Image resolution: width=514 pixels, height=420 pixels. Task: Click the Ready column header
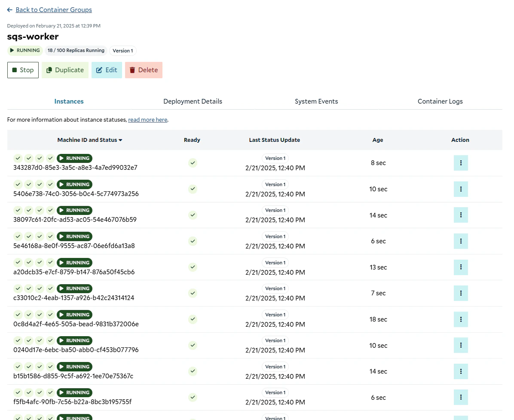[x=192, y=140]
